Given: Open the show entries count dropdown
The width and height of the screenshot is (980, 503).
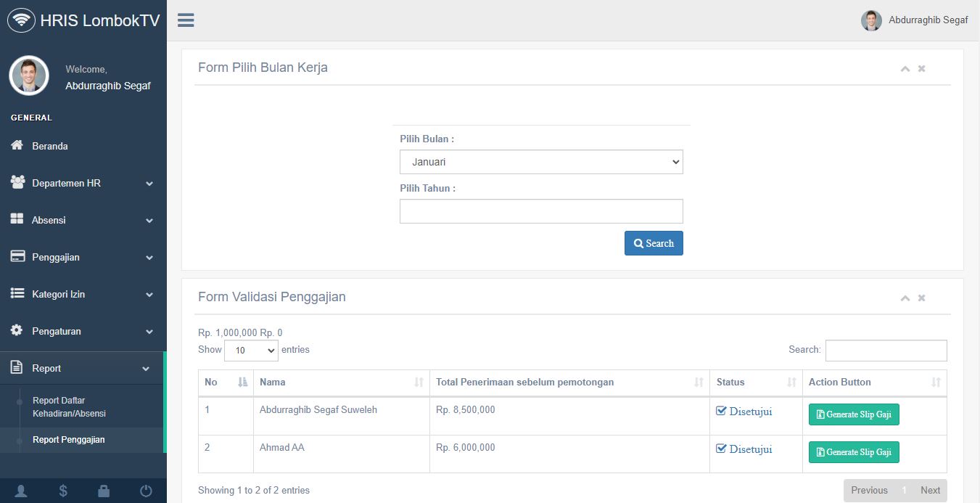Looking at the screenshot, I should [x=251, y=351].
